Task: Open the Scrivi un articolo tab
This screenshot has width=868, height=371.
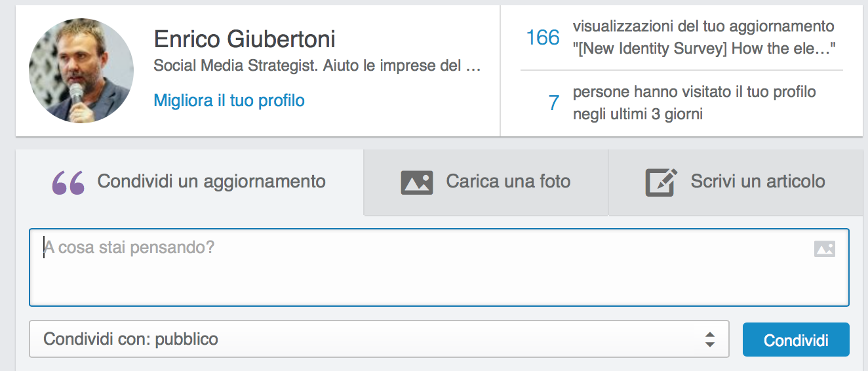Action: [x=757, y=182]
